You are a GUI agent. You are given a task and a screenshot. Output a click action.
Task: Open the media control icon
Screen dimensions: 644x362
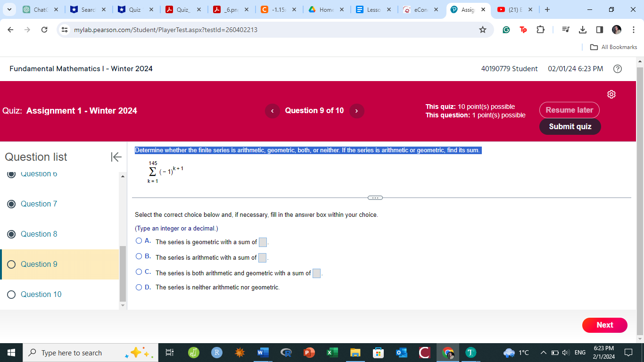(566, 30)
